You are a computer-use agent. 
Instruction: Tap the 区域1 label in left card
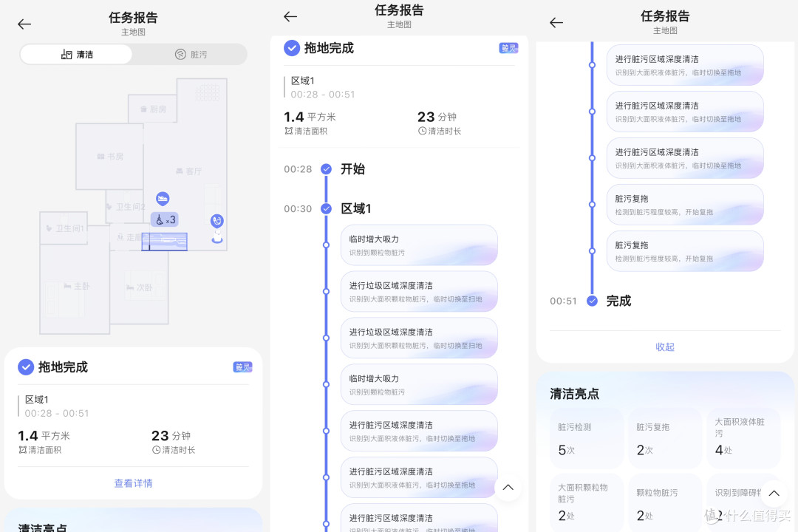pos(37,400)
